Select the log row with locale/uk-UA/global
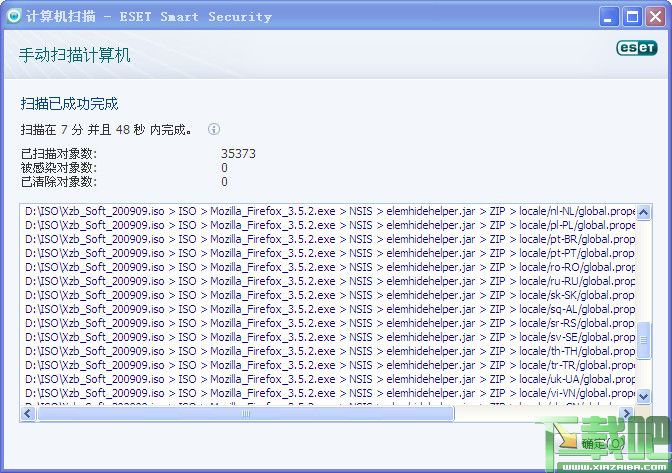The width and height of the screenshot is (672, 473). (x=330, y=379)
